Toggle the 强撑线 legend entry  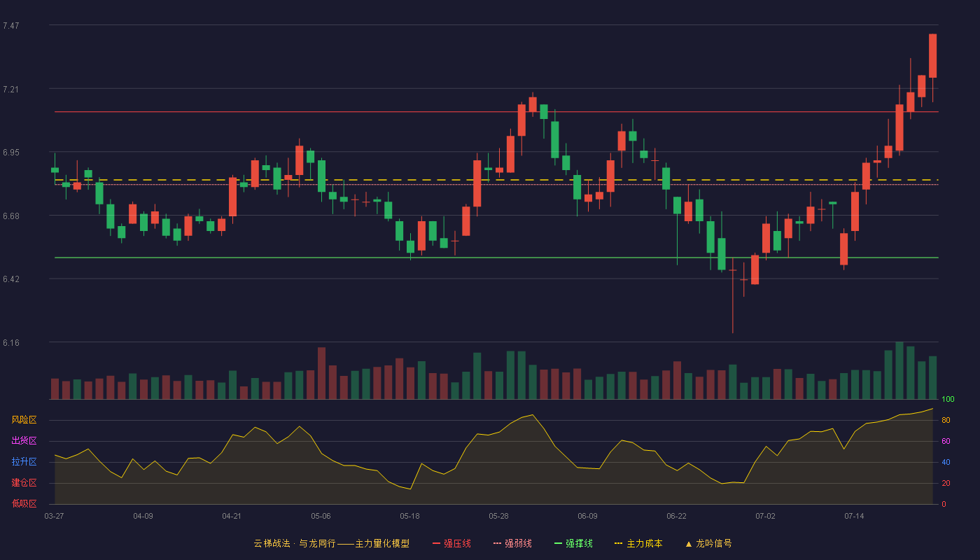[573, 543]
